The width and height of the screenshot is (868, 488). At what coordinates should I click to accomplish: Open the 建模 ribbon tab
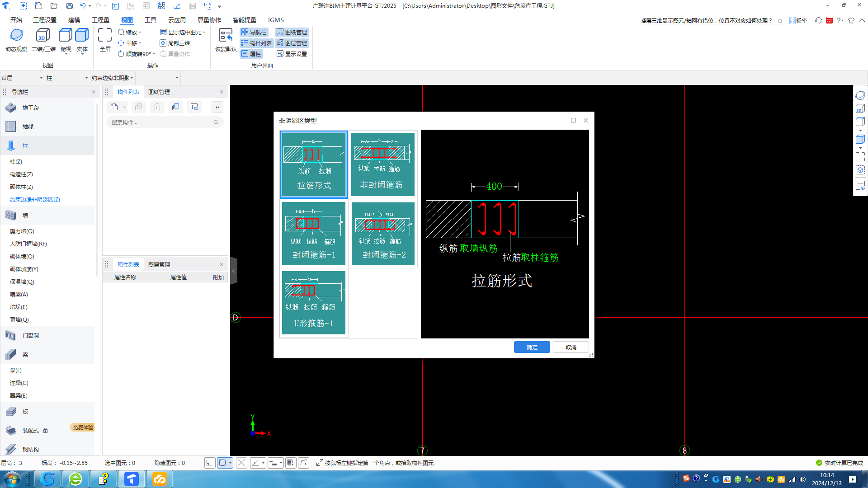pyautogui.click(x=74, y=20)
